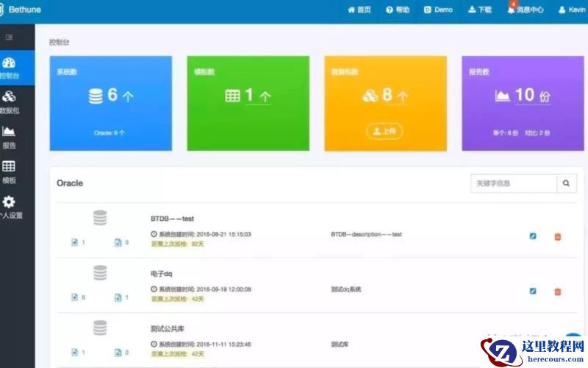588x368 pixels.
Task: Click the database icon on the blue card
Action: click(96, 96)
